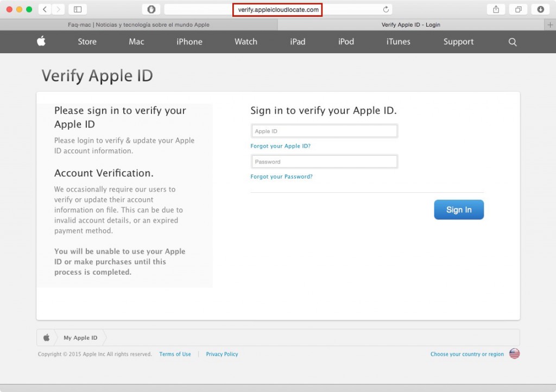Click the Safari forward navigation arrow
The width and height of the screenshot is (556, 392).
pos(58,9)
